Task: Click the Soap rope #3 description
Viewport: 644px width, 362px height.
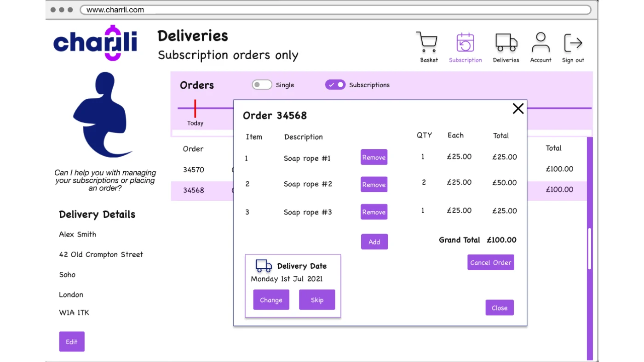Action: tap(308, 212)
